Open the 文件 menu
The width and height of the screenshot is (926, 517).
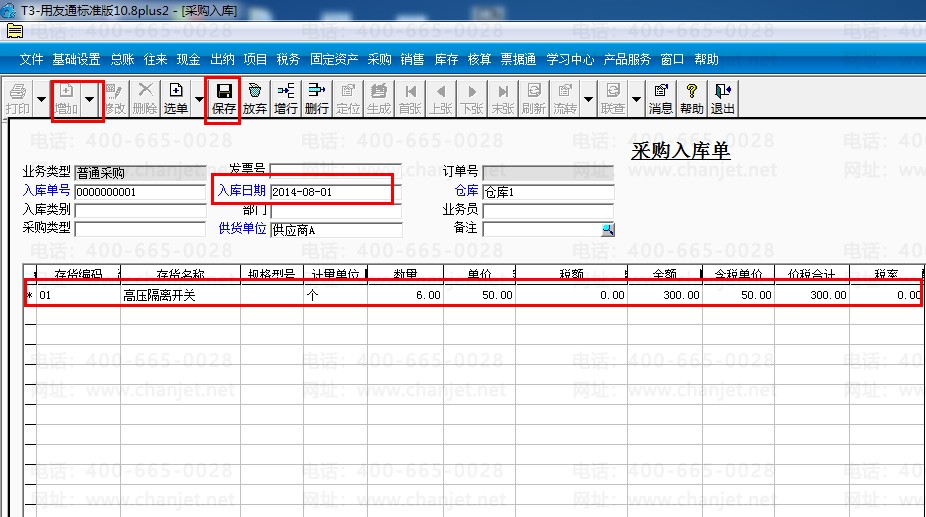click(x=31, y=59)
